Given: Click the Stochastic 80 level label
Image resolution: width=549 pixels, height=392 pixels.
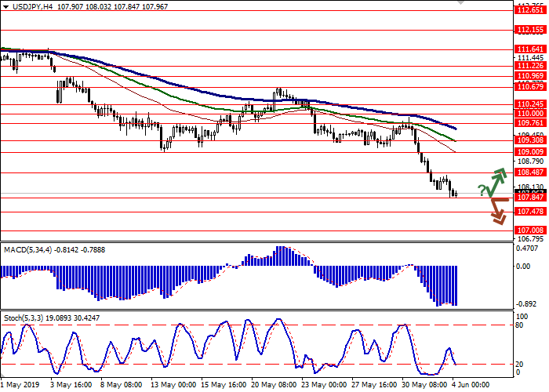Looking at the screenshot, I should [x=519, y=325].
